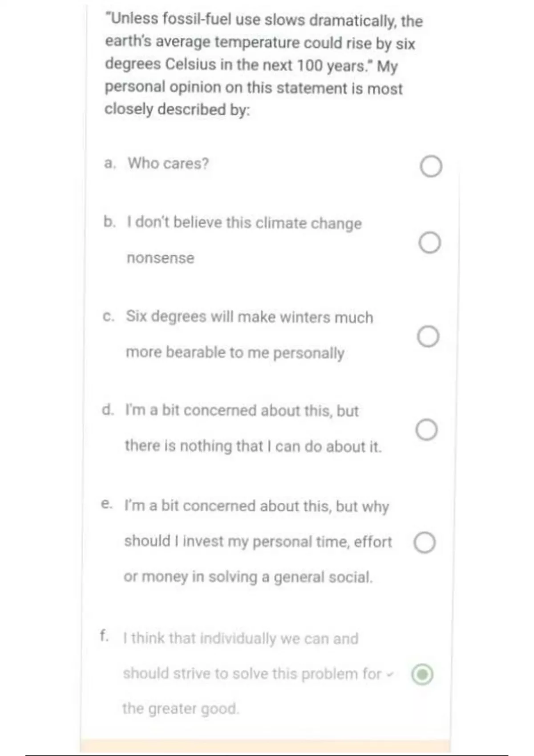Click the "b." option letter label
This screenshot has height=756, width=534.
point(109,221)
